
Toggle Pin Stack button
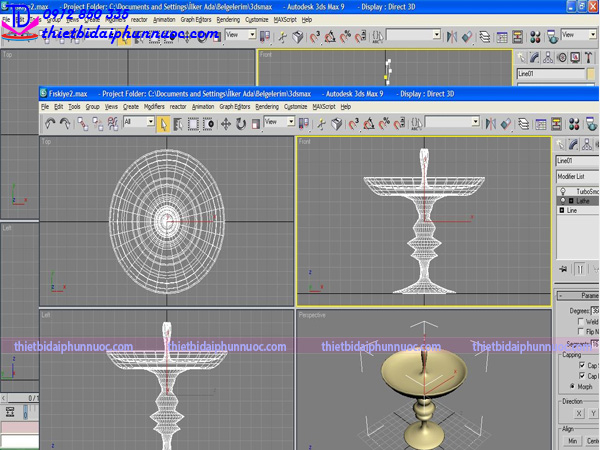point(563,269)
